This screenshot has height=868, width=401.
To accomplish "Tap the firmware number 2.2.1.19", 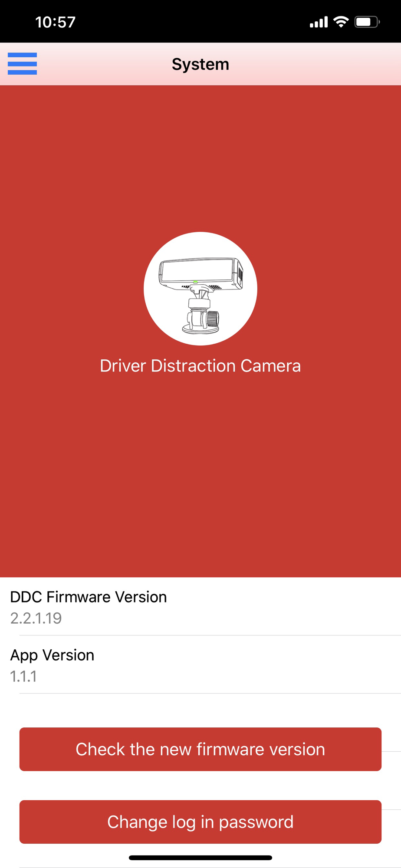I will point(36,618).
